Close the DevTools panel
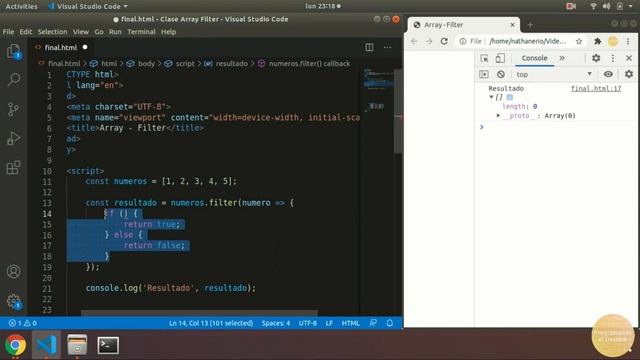The width and height of the screenshot is (640, 360). tap(629, 58)
